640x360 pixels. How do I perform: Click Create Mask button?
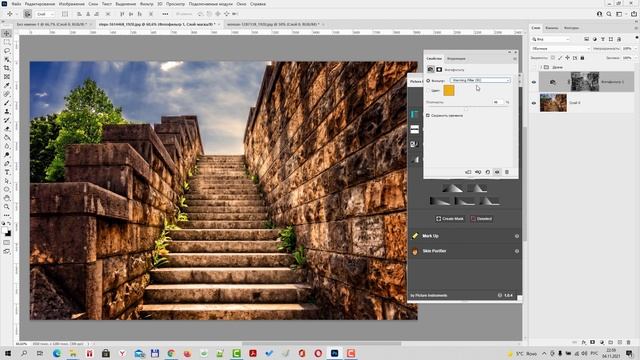(x=449, y=219)
